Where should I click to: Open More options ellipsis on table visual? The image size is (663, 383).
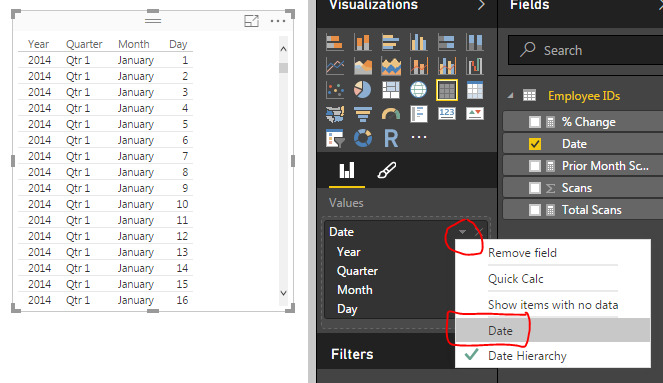278,21
